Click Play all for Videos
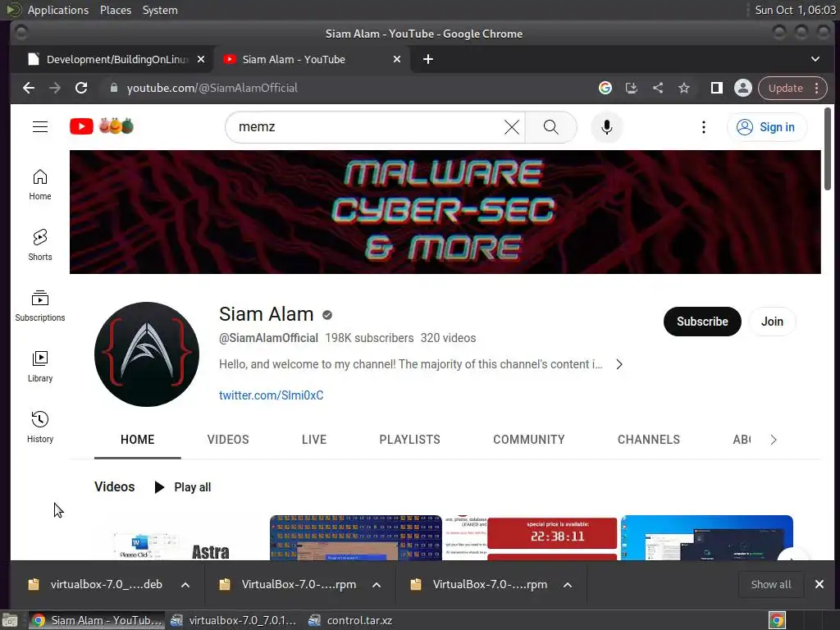The width and height of the screenshot is (840, 630). pyautogui.click(x=183, y=487)
